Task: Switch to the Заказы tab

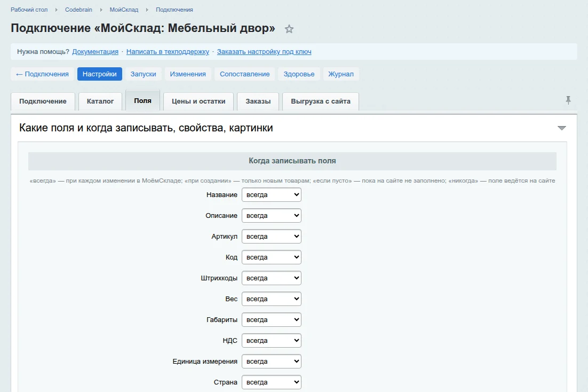Action: coord(258,101)
